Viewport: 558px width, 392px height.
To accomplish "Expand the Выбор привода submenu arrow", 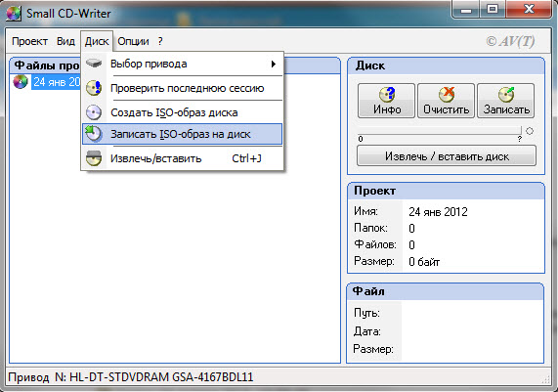I will pyautogui.click(x=274, y=65).
